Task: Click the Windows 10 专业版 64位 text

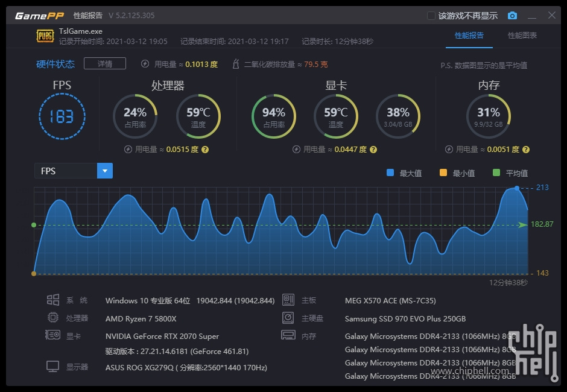Action: (x=148, y=300)
